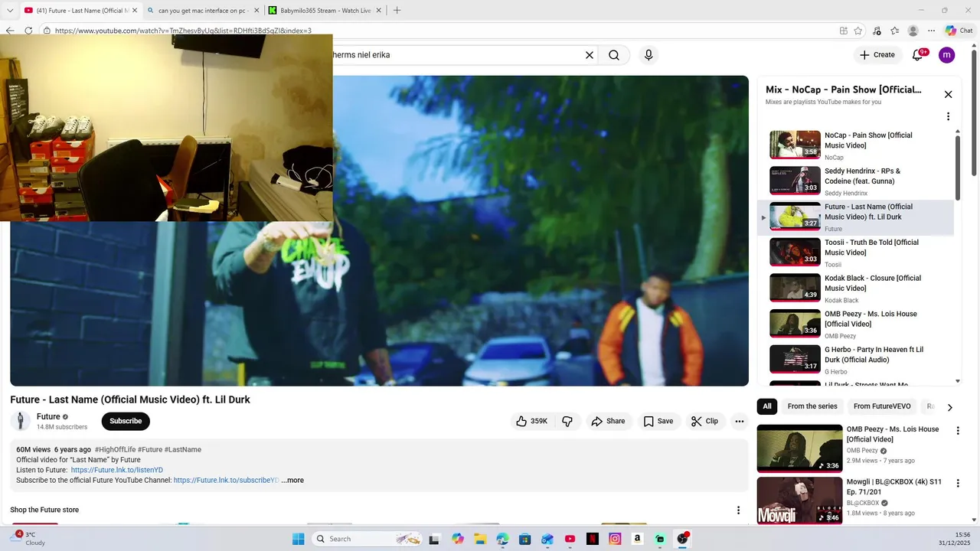
Task: Select 'From FutureVEVO' filter chip
Action: pyautogui.click(x=882, y=406)
